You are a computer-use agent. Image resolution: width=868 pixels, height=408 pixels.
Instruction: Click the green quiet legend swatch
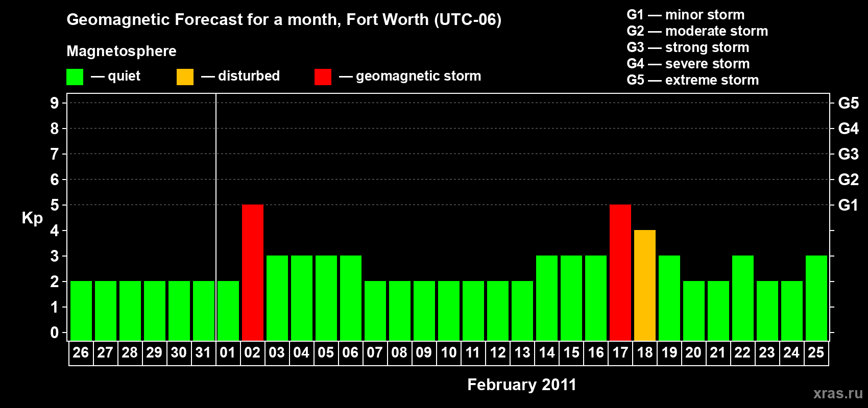[75, 77]
